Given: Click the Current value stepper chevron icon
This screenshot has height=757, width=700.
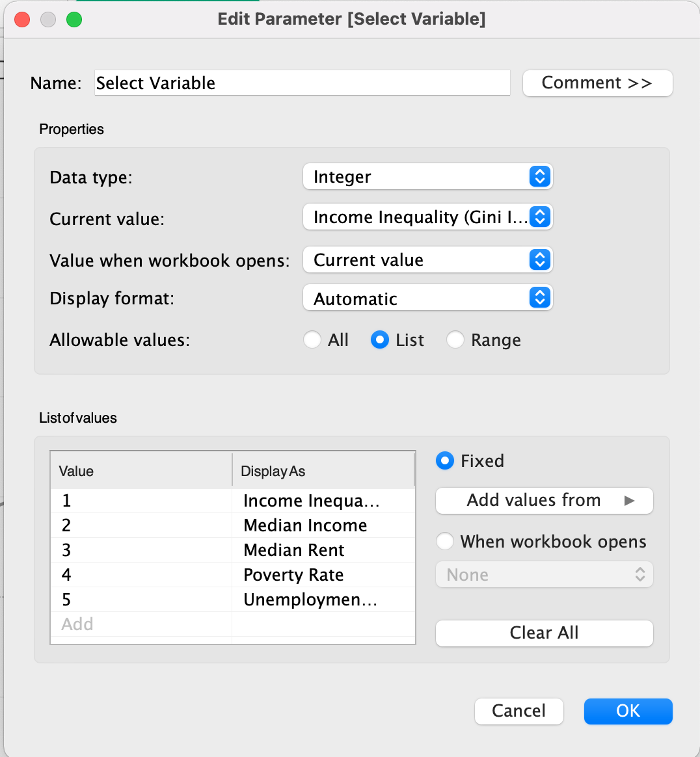Looking at the screenshot, I should coord(540,217).
